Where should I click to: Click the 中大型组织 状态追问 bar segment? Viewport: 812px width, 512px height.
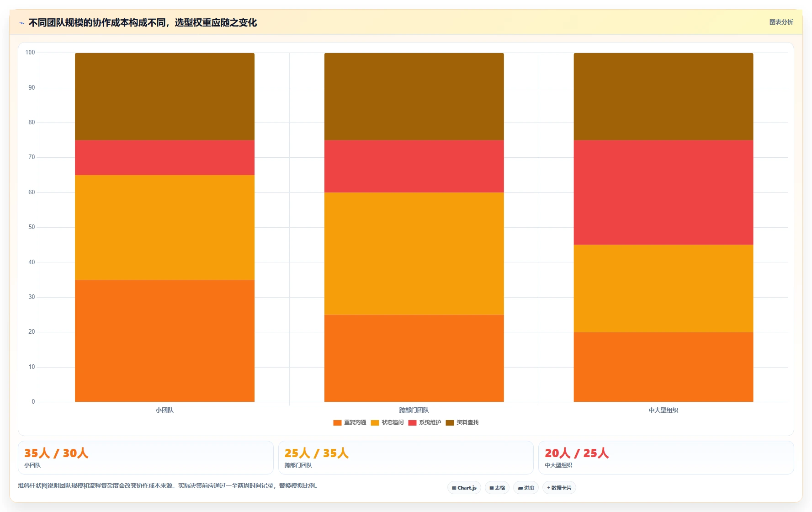(x=663, y=288)
